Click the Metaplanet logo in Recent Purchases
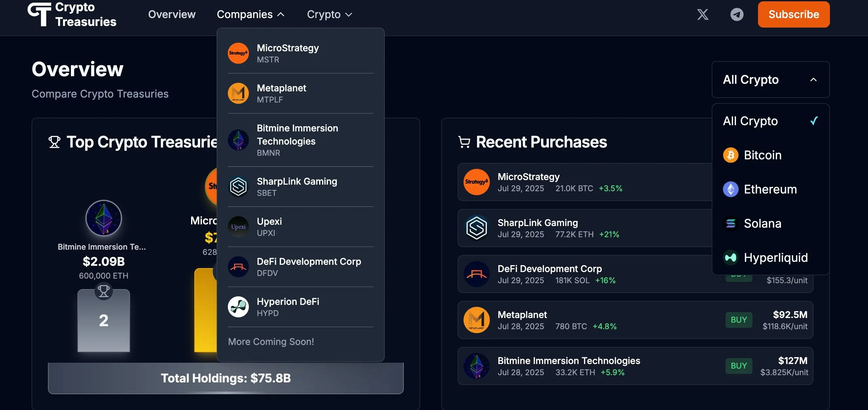868x410 pixels. click(476, 320)
